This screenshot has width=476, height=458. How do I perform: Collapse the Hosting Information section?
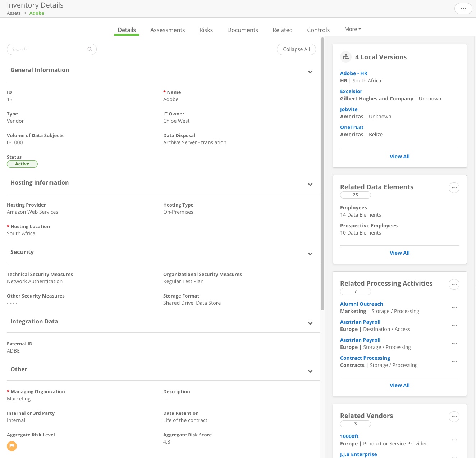click(x=310, y=184)
